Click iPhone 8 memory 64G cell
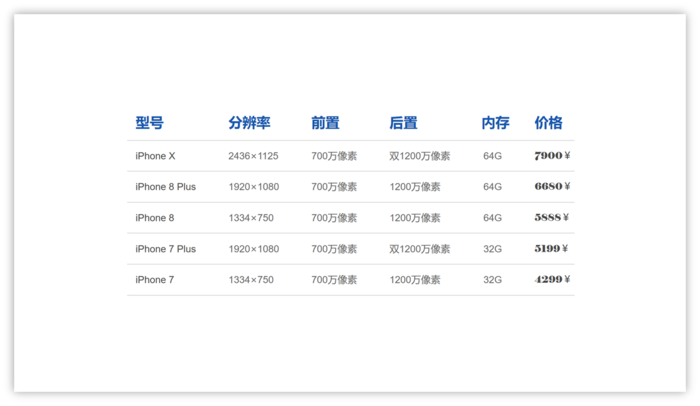 [x=492, y=218]
